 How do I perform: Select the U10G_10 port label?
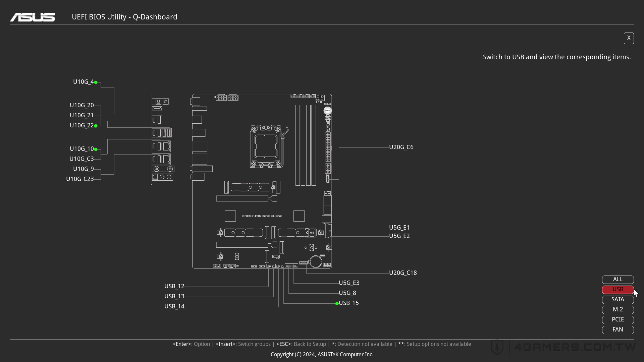coord(82,149)
